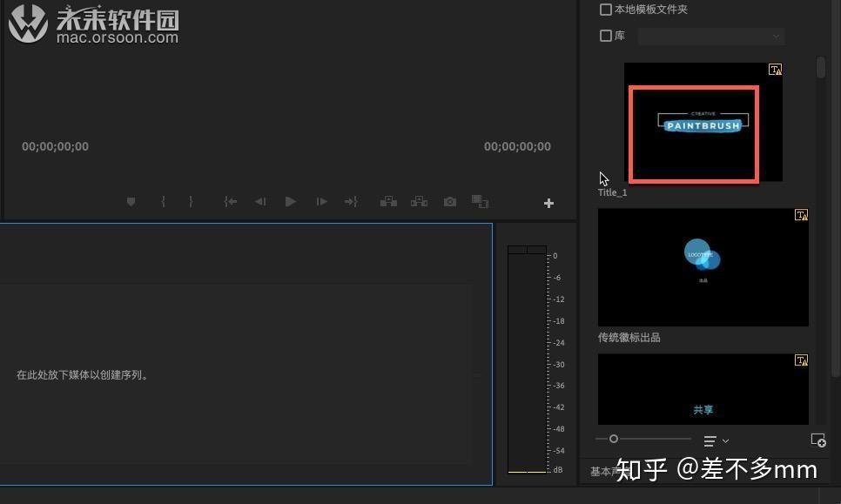Click the Install Motion Graphics Template icon
The width and height of the screenshot is (841, 504).
click(818, 440)
